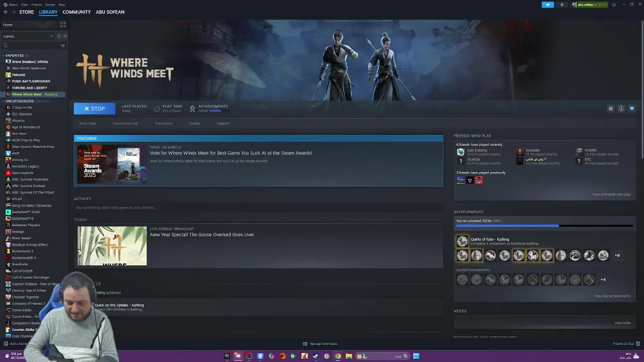644x362 pixels.
Task: Open the View menu
Action: (x=24, y=5)
